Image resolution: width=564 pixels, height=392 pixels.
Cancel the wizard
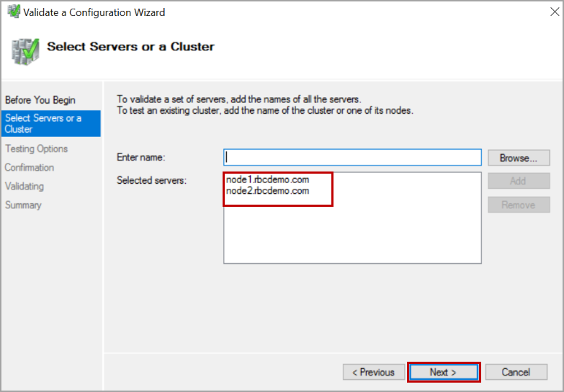click(516, 372)
